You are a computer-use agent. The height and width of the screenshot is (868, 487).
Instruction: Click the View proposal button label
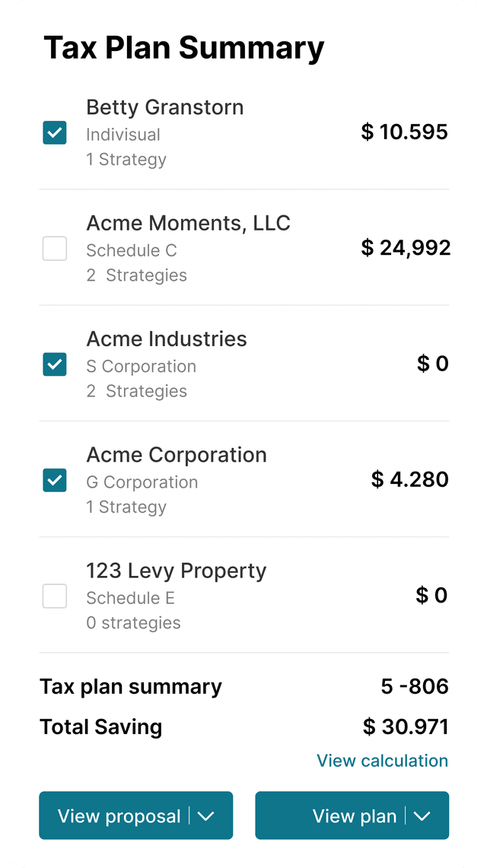pos(119,816)
